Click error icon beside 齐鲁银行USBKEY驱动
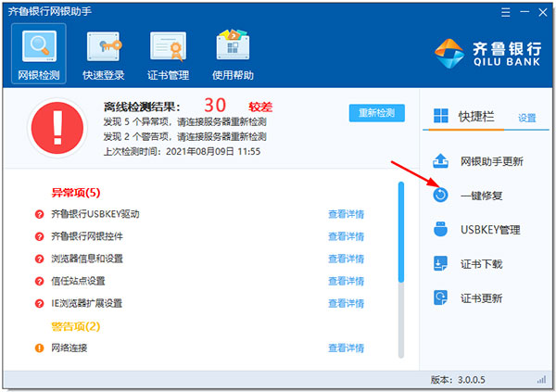The image size is (556, 392). pos(39,214)
